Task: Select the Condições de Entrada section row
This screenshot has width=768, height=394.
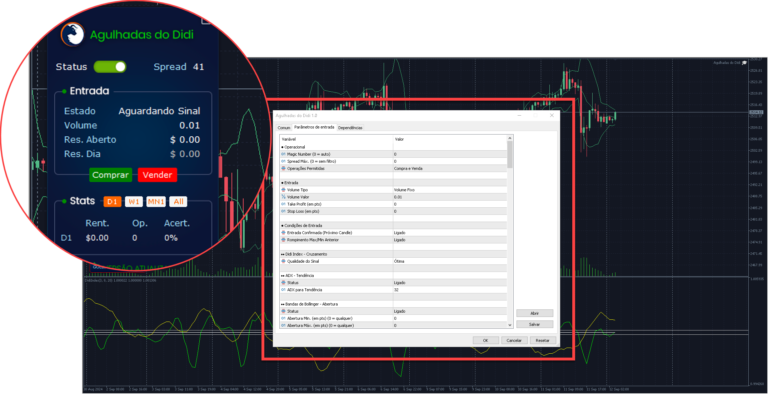Action: 393,225
